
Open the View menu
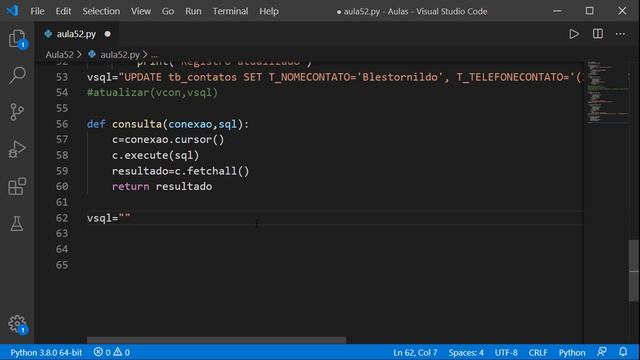[141, 11]
